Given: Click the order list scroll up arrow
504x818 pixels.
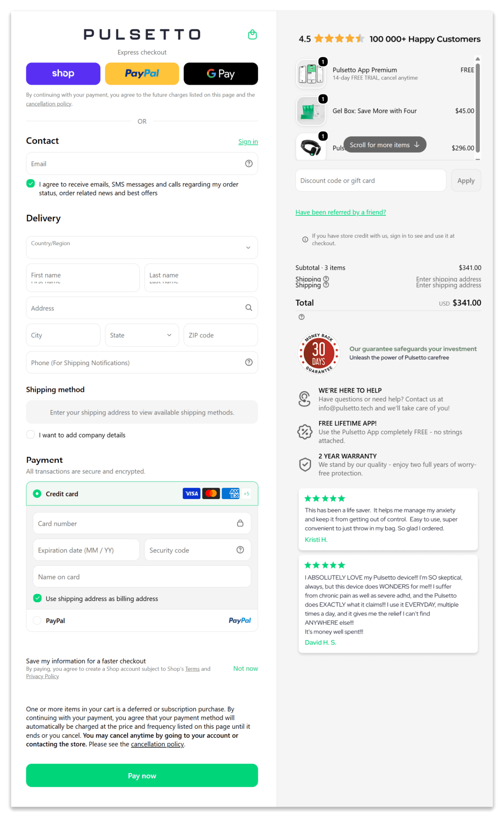Looking at the screenshot, I should [x=478, y=59].
